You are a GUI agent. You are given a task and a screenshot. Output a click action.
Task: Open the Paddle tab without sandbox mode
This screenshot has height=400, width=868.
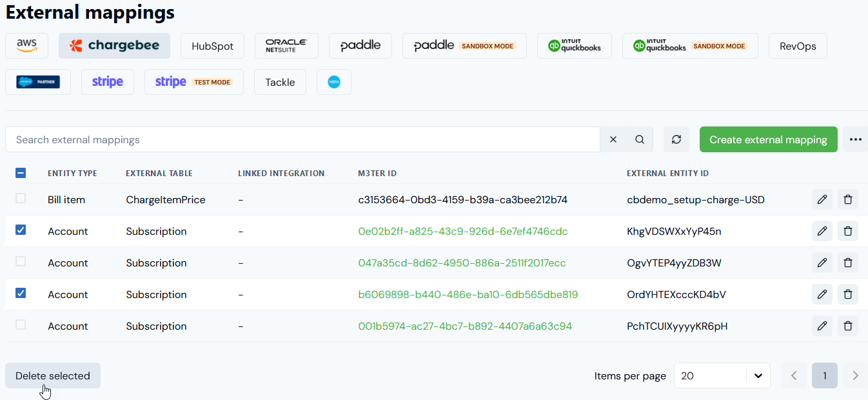[360, 46]
